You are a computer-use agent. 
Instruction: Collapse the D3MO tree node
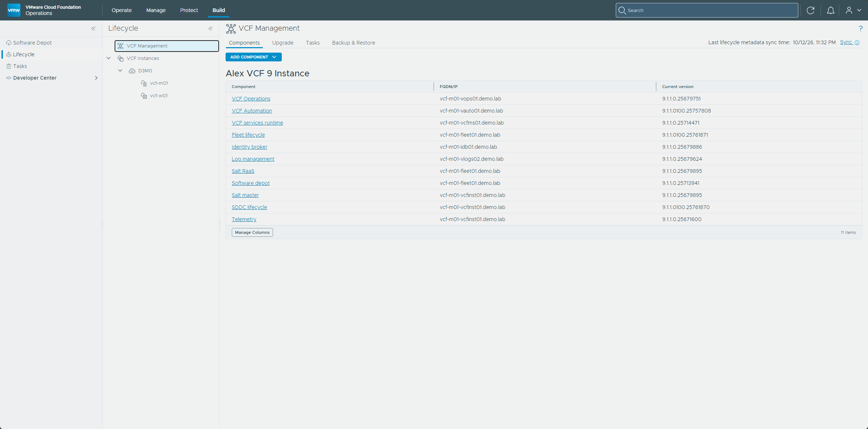(120, 71)
